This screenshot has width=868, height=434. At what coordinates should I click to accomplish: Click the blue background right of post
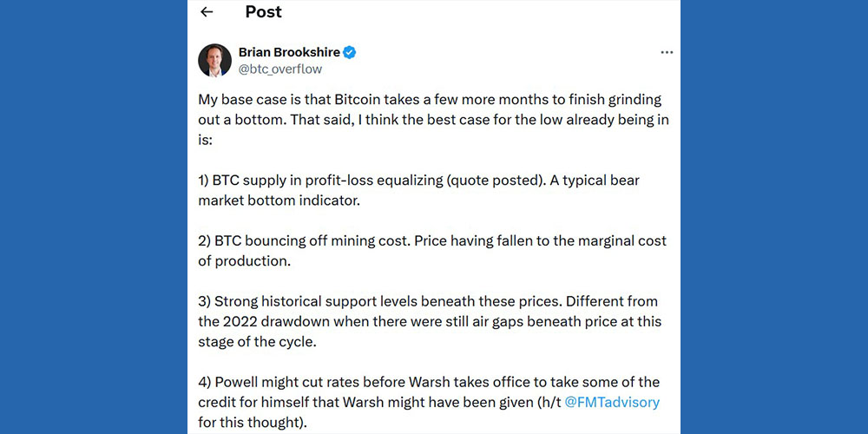[774, 217]
